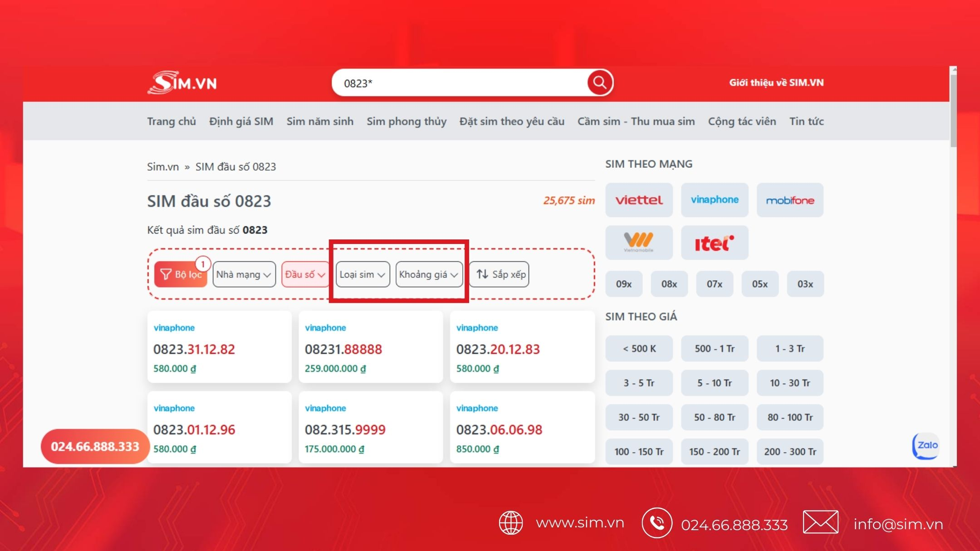Choose the 07x prefix button
This screenshot has height=551, width=980.
pyautogui.click(x=715, y=284)
